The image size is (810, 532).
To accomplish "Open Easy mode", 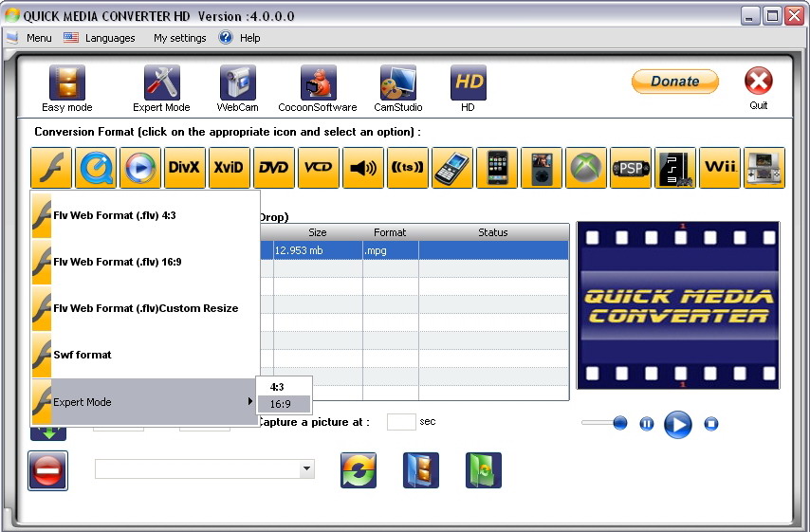I will 67,88.
